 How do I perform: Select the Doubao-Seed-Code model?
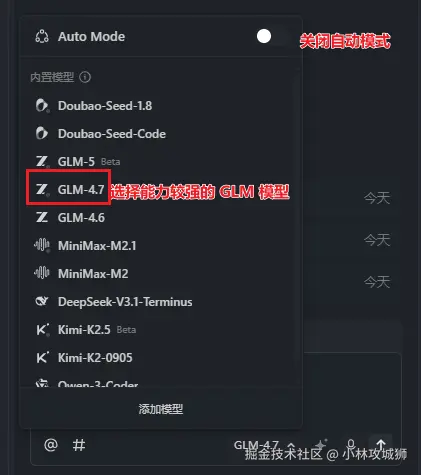(x=161, y=134)
